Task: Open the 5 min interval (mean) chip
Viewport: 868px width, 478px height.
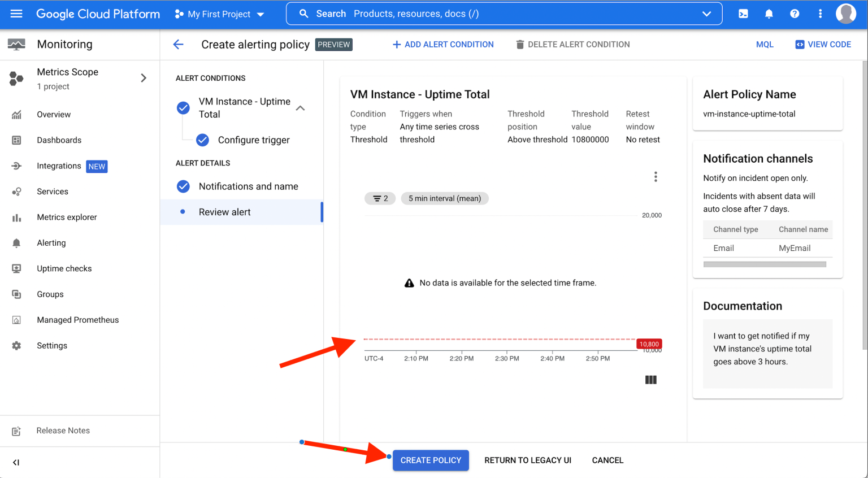Action: tap(445, 198)
